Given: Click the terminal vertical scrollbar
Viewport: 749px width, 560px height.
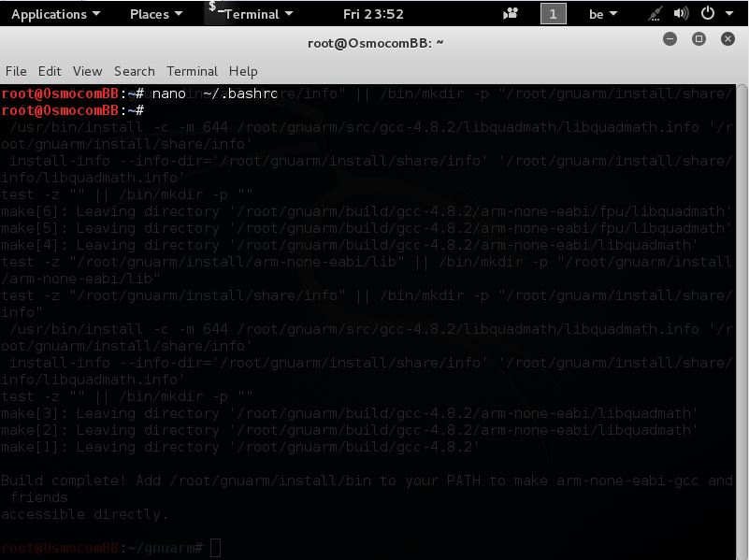Looking at the screenshot, I should (x=742, y=322).
